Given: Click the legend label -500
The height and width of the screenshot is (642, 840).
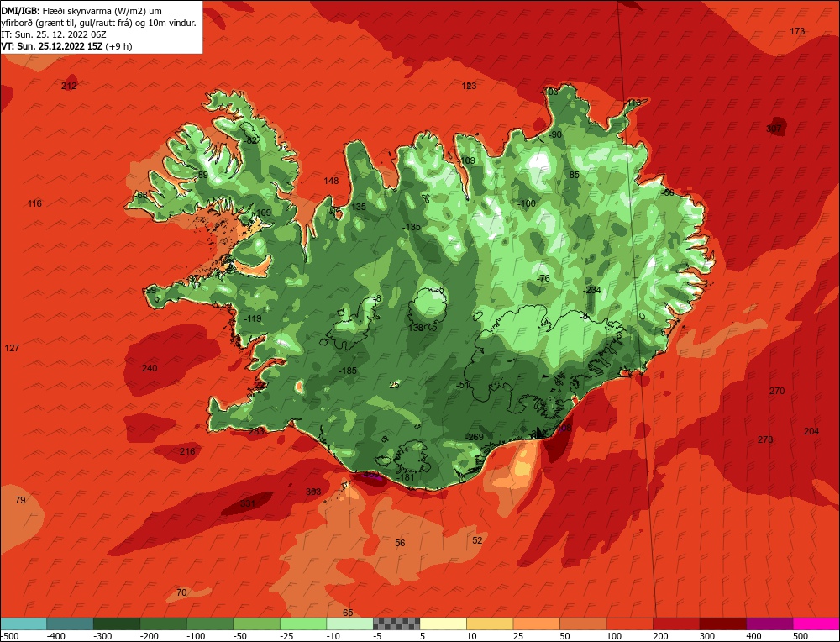Looking at the screenshot, I should point(10,636).
